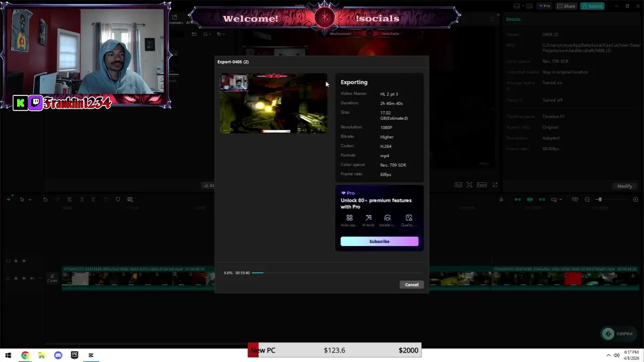
Task: Click the H.264 codec value
Action: pyautogui.click(x=385, y=146)
